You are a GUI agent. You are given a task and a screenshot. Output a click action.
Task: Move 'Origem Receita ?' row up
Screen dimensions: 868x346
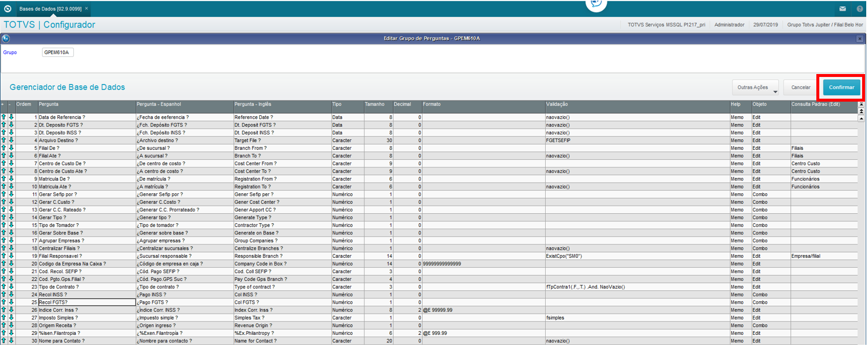4,325
